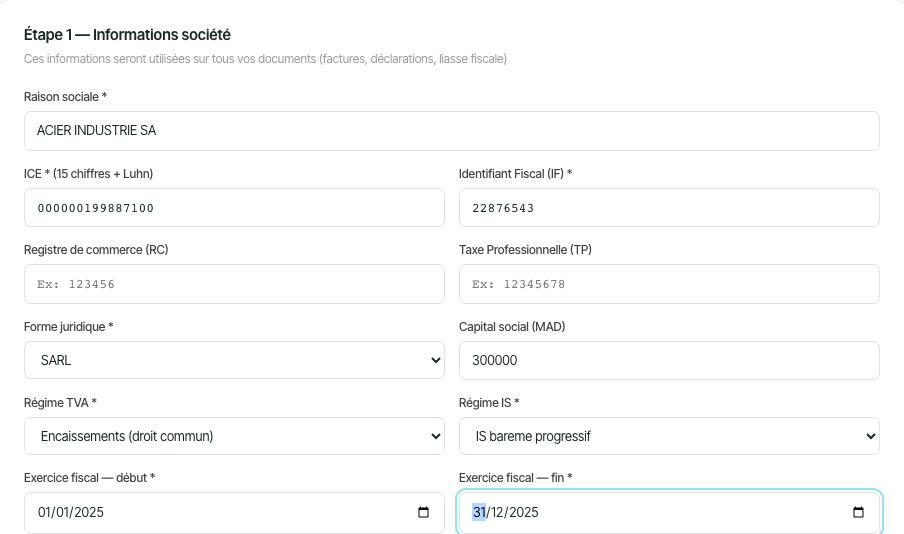The width and height of the screenshot is (904, 534).
Task: Click the Registre de commerce field
Action: point(234,284)
